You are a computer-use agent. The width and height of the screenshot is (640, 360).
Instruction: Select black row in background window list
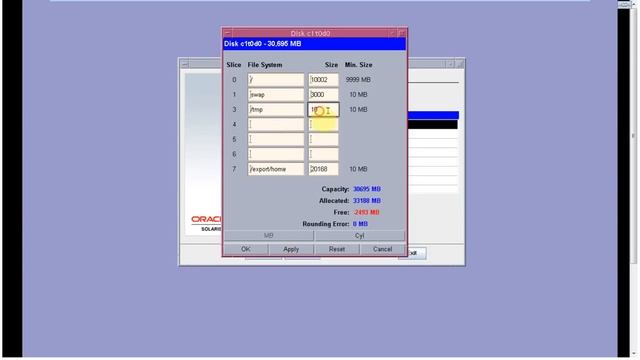[433, 124]
